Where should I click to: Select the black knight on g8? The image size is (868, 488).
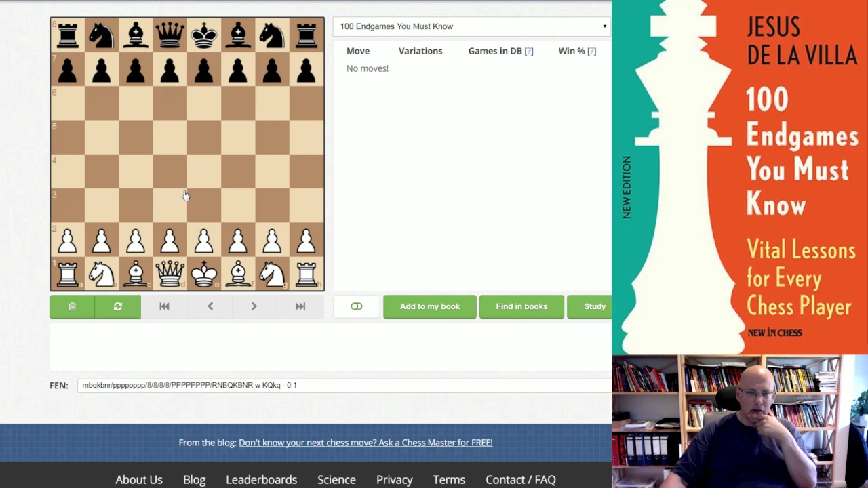coord(272,35)
